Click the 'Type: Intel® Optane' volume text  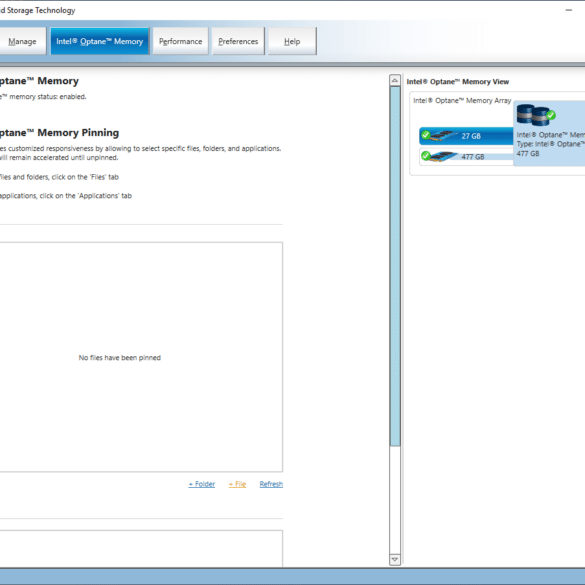[x=551, y=144]
